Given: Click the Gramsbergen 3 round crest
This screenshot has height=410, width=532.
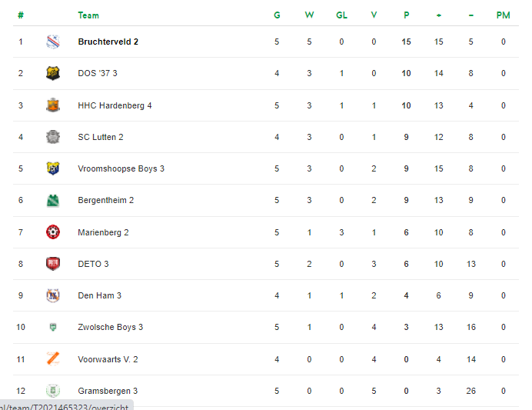Looking at the screenshot, I should (x=53, y=391).
